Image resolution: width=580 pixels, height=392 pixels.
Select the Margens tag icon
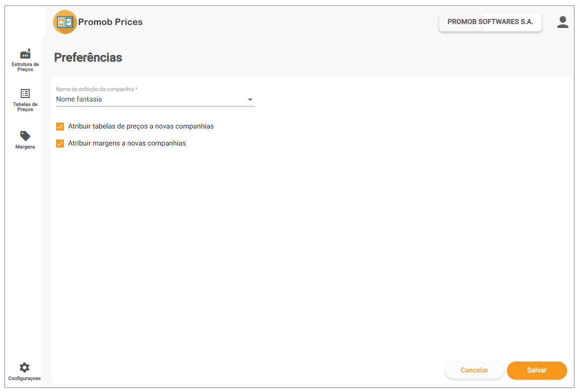point(25,136)
